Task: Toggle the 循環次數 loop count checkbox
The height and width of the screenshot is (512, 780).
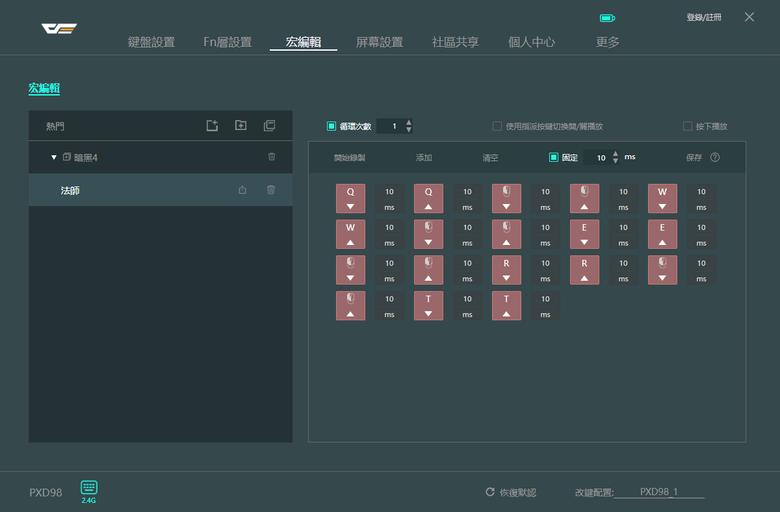Action: pos(331,126)
